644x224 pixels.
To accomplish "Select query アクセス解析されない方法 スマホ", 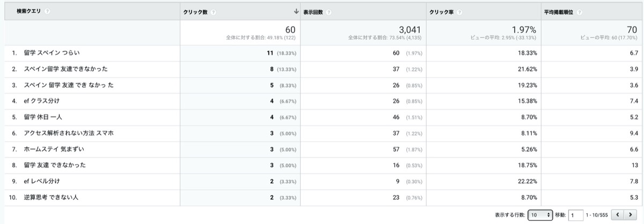I will point(69,133).
